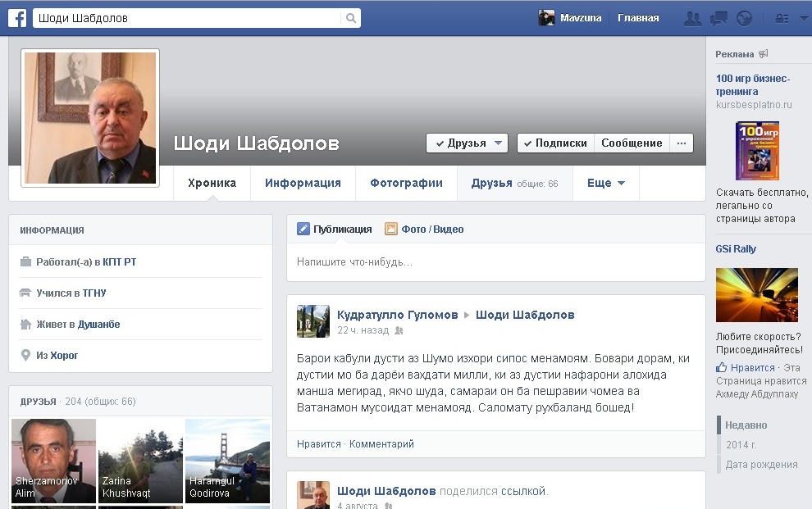This screenshot has width=812, height=509.
Task: Expand the Еще tab dropdown
Action: [x=605, y=183]
